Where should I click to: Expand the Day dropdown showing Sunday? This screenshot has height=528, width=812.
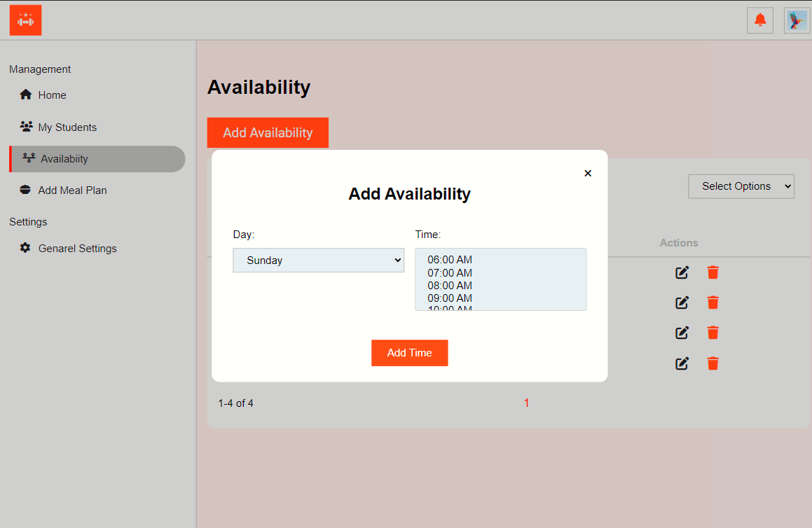tap(319, 260)
